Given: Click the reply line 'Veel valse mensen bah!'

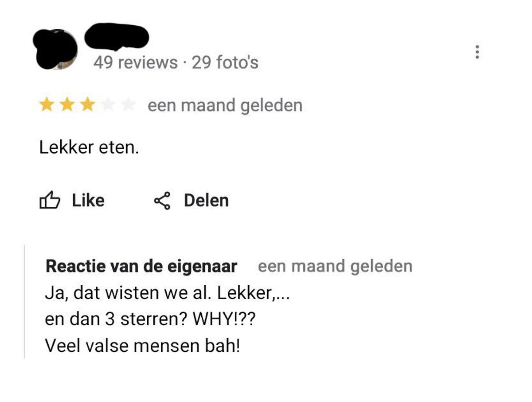Looking at the screenshot, I should (x=142, y=346).
